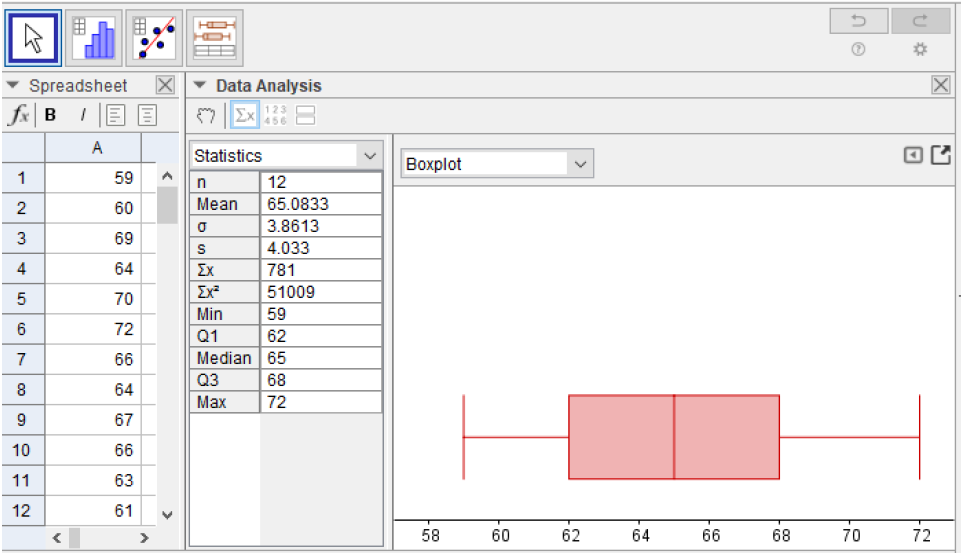Click cell containing 69
964x558 pixels.
(93, 238)
